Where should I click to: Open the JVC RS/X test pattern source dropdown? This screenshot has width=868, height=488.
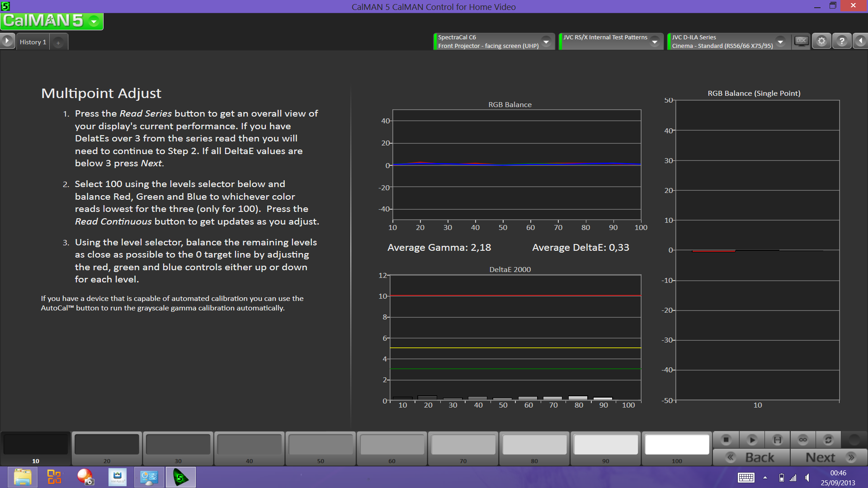(654, 42)
